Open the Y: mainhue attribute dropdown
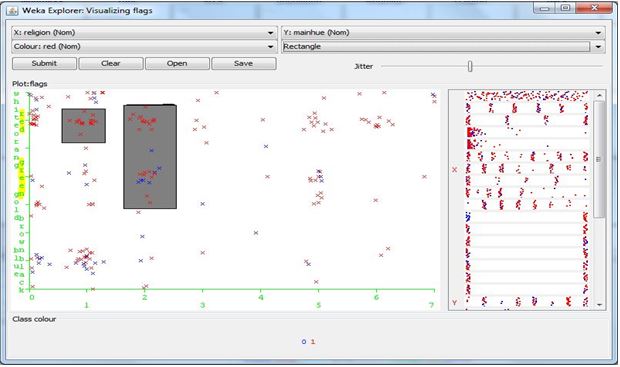Image resolution: width=620 pixels, height=367 pixels. click(443, 32)
